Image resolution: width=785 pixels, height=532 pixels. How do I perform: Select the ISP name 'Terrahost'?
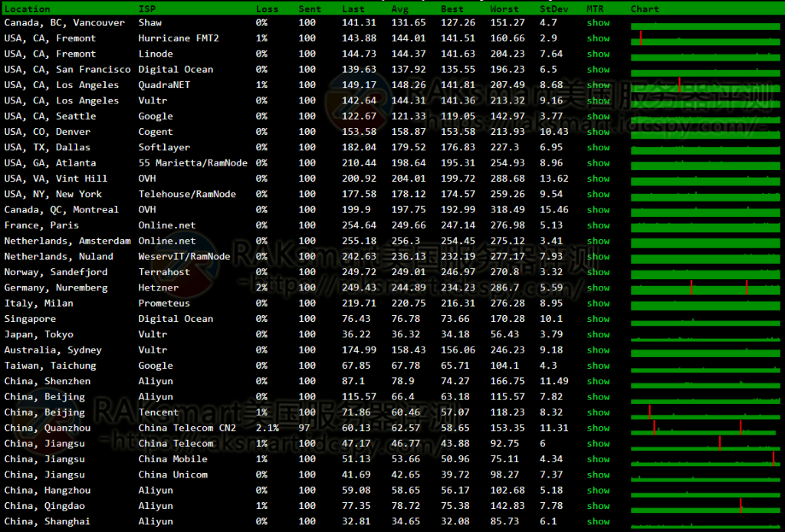(164, 272)
